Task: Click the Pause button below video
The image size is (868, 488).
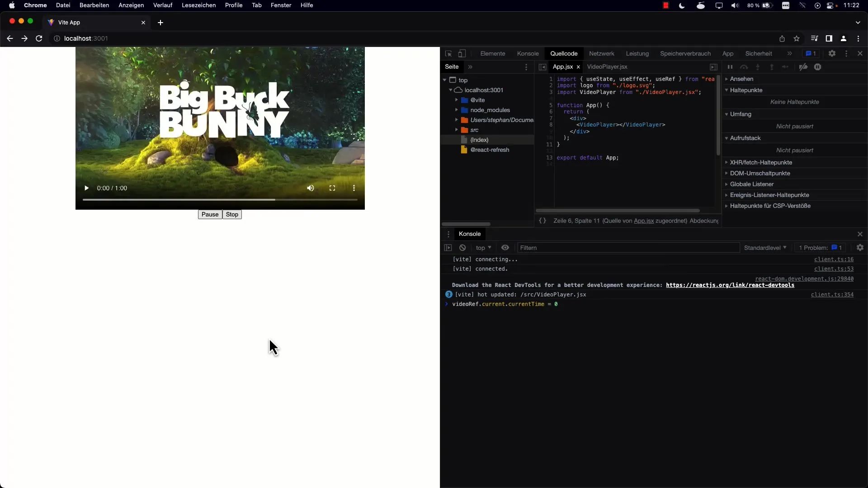Action: click(210, 215)
